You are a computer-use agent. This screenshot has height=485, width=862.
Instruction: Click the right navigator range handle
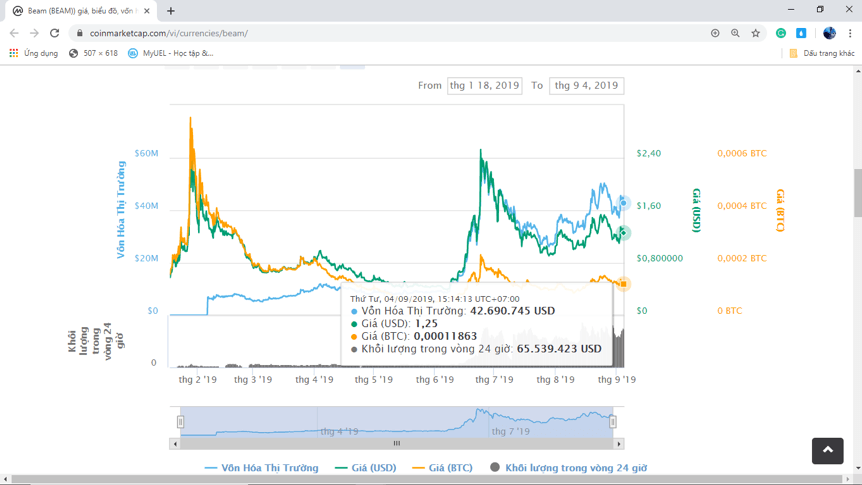click(x=612, y=422)
